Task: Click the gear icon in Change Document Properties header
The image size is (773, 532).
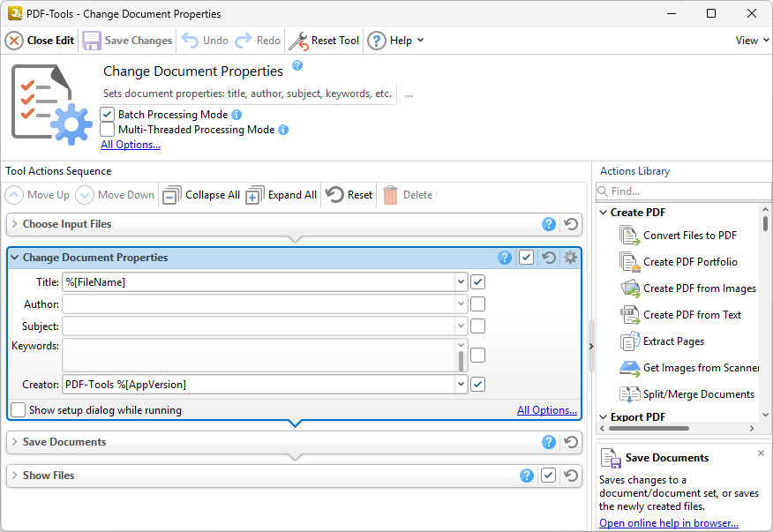Action: pyautogui.click(x=570, y=258)
